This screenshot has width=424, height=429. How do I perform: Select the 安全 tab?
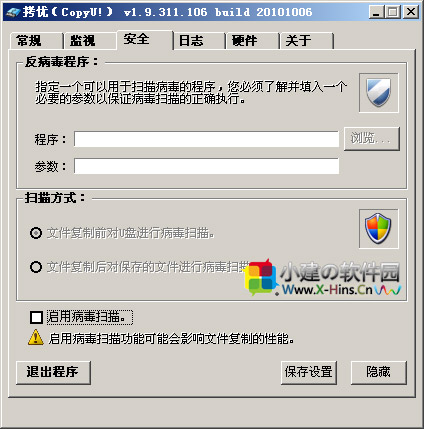145,40
